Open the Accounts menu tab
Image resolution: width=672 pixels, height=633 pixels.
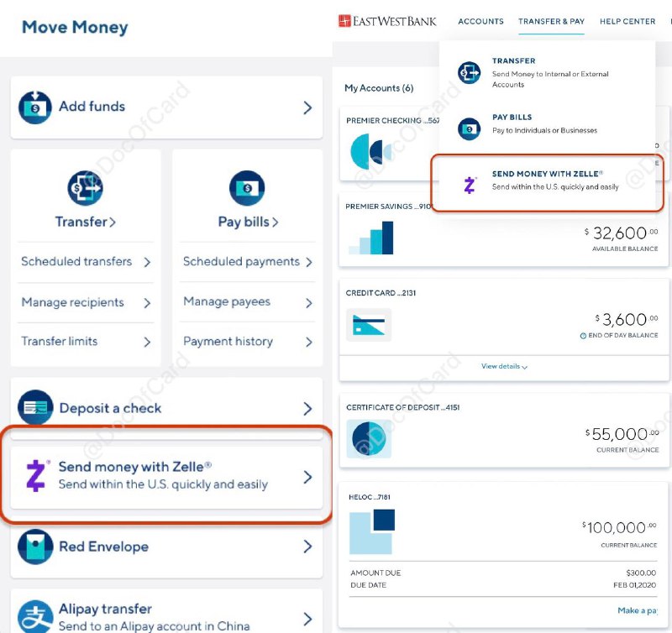tap(480, 21)
